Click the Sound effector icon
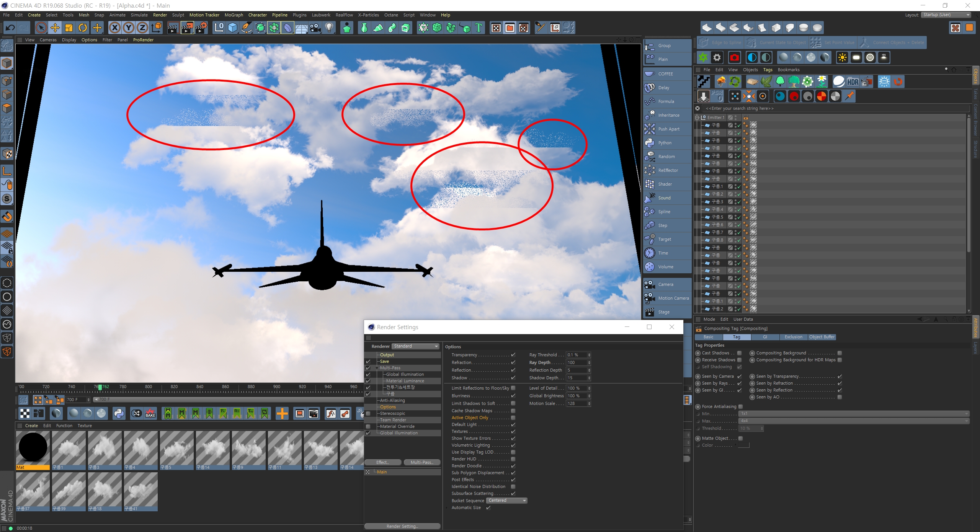This screenshot has width=980, height=532. pyautogui.click(x=650, y=198)
